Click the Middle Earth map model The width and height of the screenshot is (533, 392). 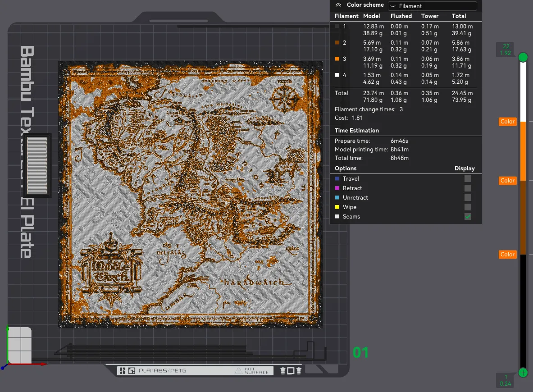click(x=190, y=195)
